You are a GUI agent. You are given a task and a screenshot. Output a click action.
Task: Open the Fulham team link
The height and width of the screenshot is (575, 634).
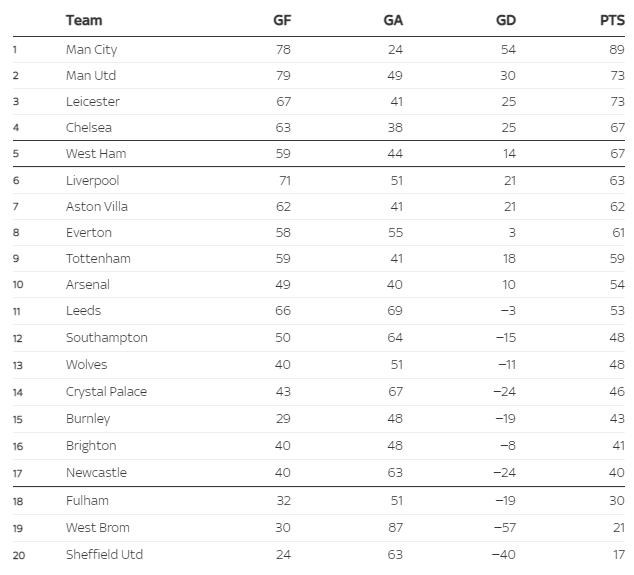(x=87, y=500)
